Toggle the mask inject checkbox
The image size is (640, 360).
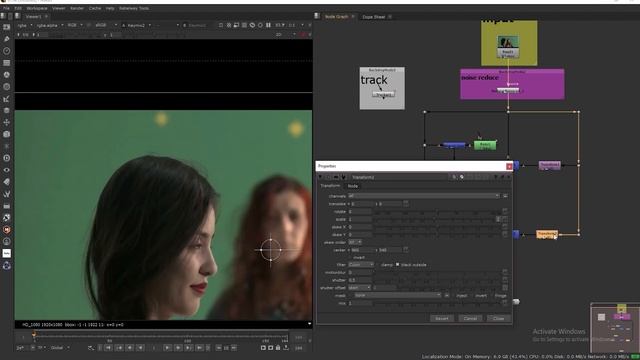pyautogui.click(x=454, y=296)
